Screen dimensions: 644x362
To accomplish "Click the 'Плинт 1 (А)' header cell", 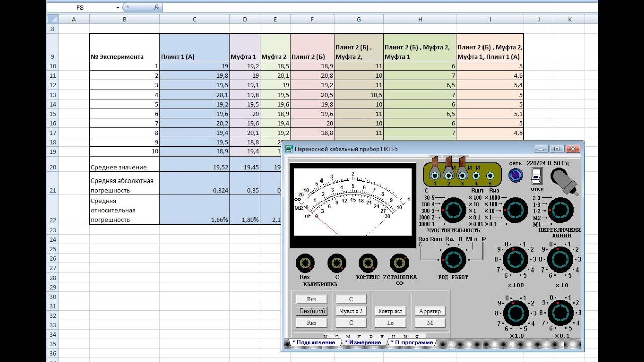I will tap(195, 47).
